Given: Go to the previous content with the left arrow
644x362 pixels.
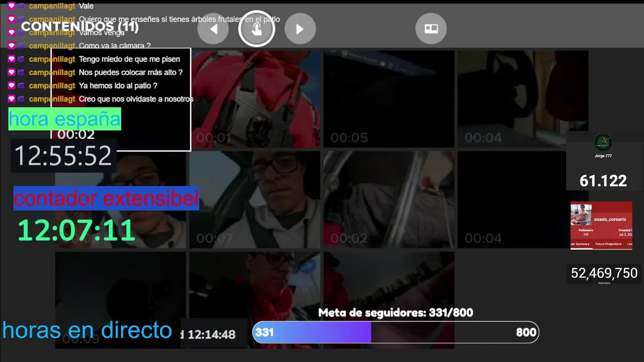Looking at the screenshot, I should (213, 29).
